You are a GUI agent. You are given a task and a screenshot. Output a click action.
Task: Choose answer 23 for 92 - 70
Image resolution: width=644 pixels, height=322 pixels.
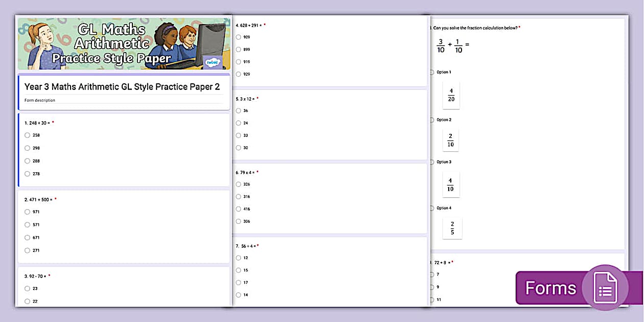27,288
